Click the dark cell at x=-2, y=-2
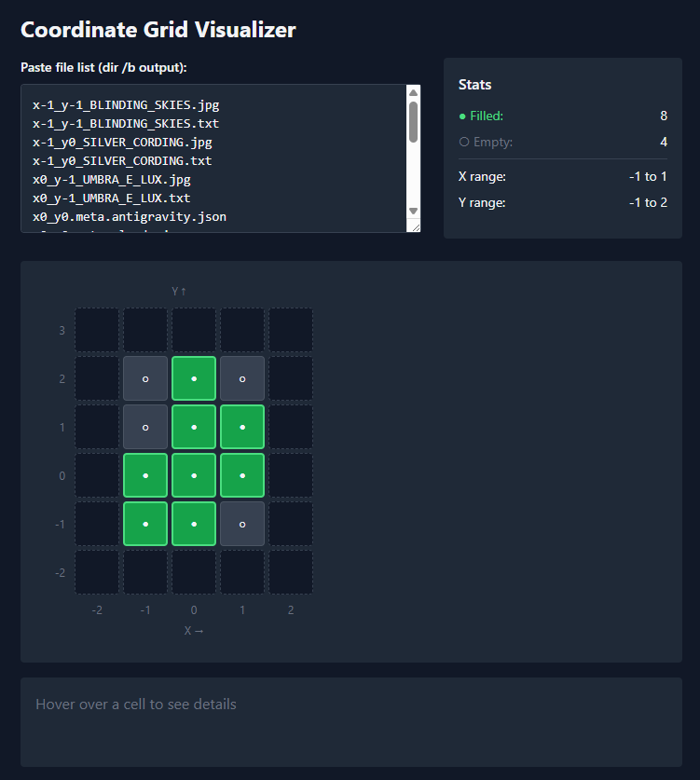 97,572
